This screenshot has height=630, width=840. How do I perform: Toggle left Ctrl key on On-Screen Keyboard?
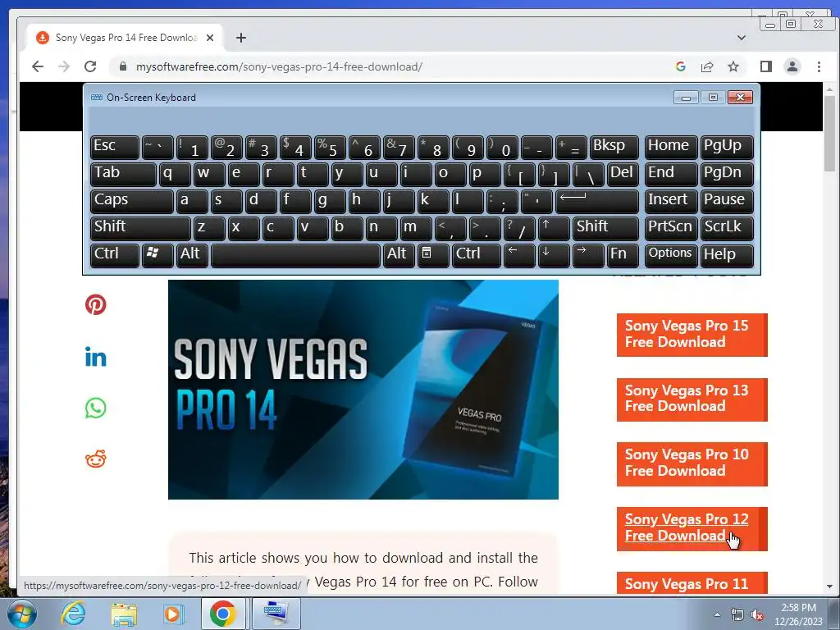[x=115, y=255]
